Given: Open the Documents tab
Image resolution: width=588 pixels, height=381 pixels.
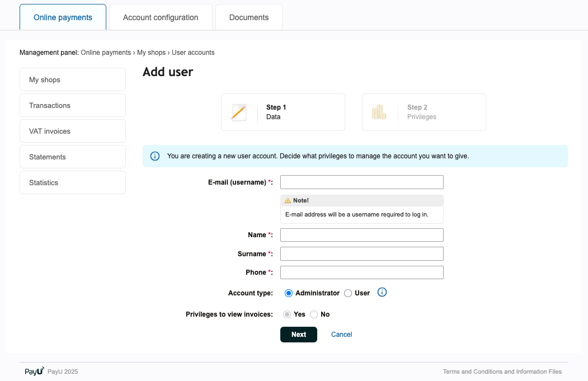Looking at the screenshot, I should point(248,17).
